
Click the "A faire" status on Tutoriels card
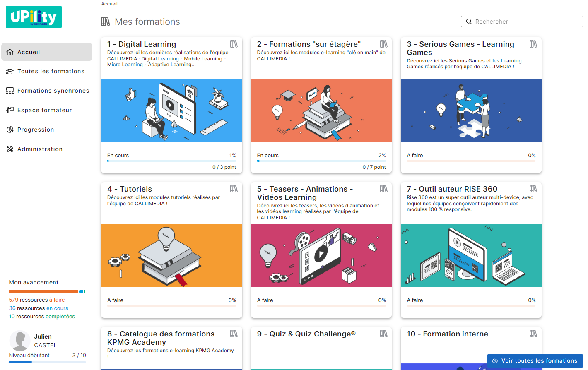click(x=115, y=300)
